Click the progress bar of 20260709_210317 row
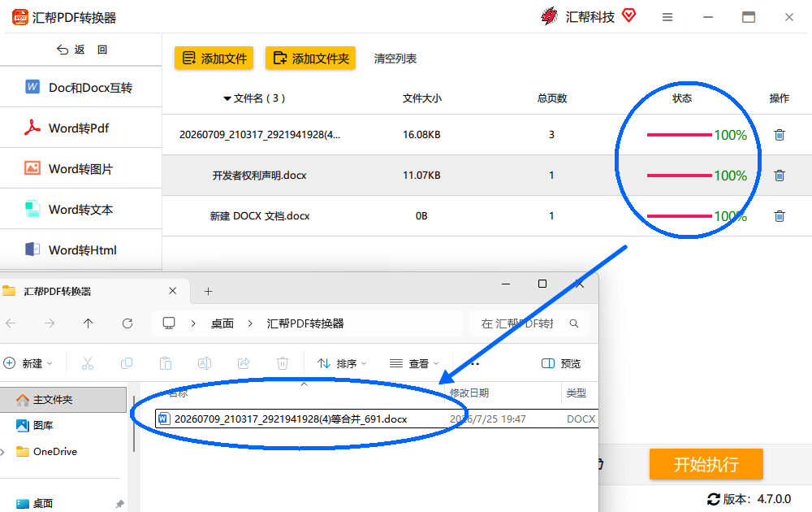This screenshot has height=512, width=812. [x=679, y=135]
